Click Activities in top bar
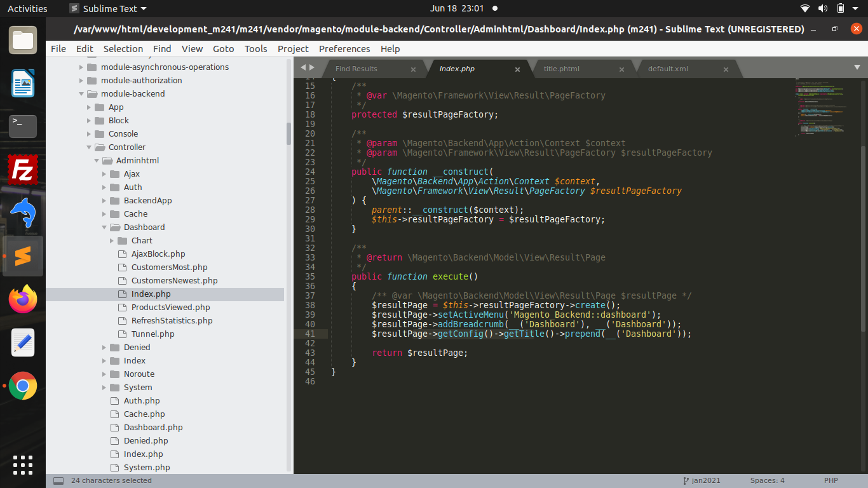Image resolution: width=868 pixels, height=488 pixels. (27, 8)
